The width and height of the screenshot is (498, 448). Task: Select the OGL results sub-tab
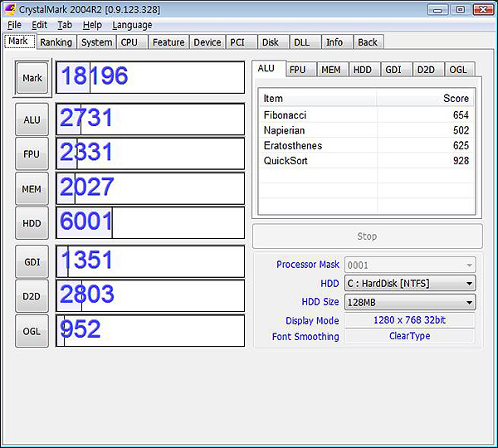tap(460, 70)
